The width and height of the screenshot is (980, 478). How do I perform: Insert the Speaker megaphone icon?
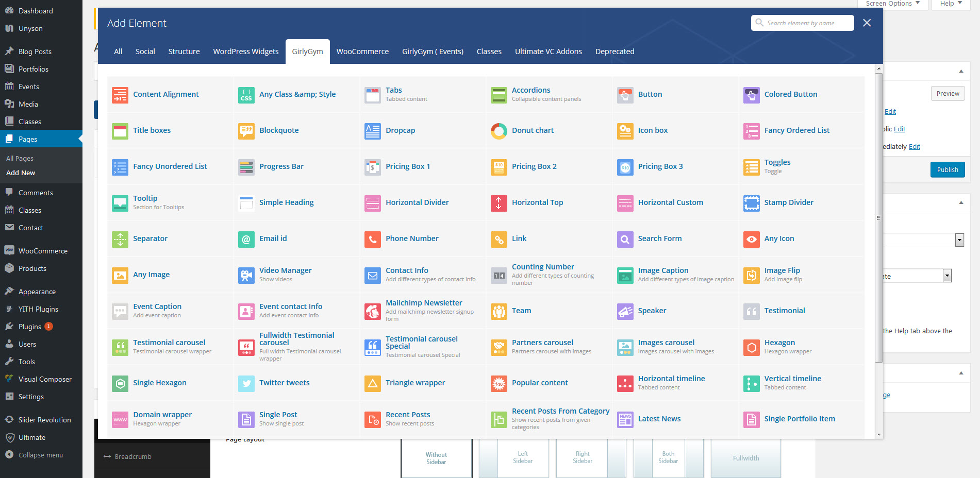625,311
